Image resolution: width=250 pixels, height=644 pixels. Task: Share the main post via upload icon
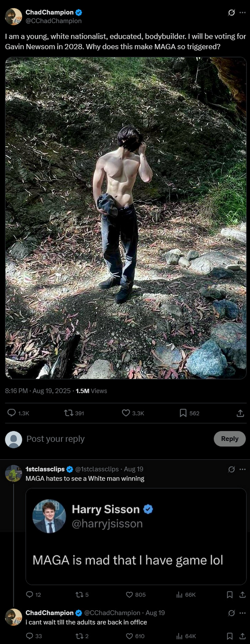[x=241, y=413]
